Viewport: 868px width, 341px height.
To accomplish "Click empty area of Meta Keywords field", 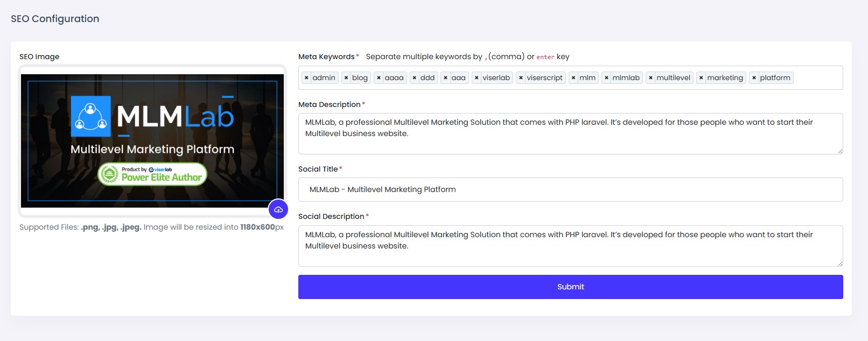I will (817, 78).
